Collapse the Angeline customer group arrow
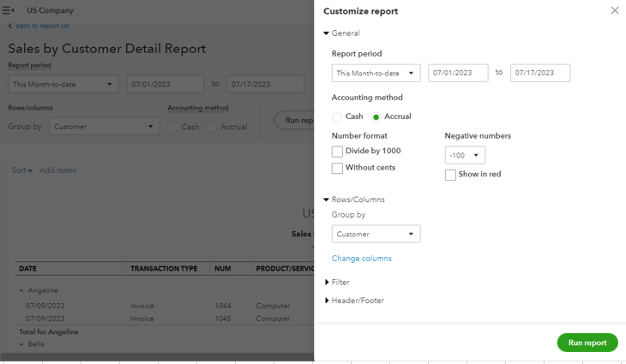The width and height of the screenshot is (626, 364). pos(21,290)
